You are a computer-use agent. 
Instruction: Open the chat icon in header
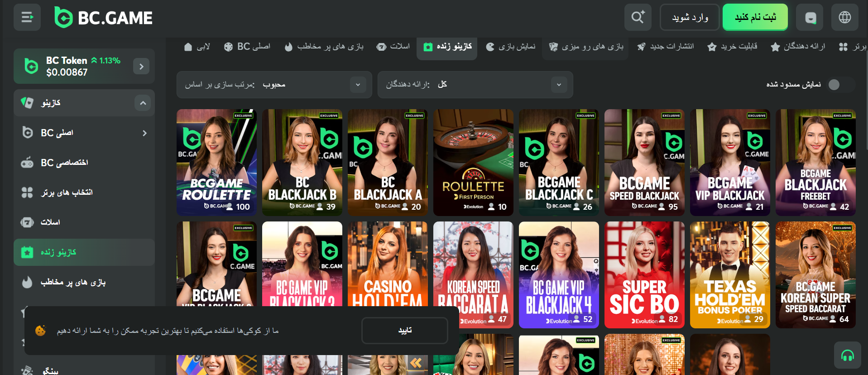tap(810, 17)
